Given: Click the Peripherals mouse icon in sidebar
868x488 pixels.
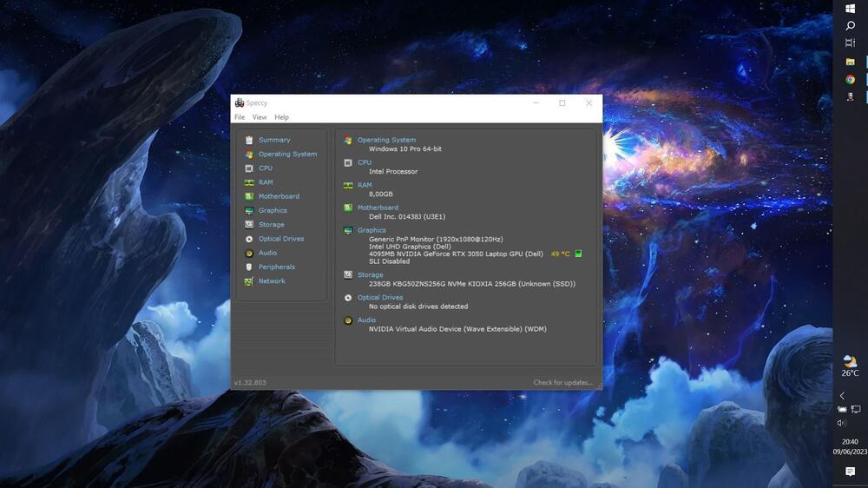Looking at the screenshot, I should pyautogui.click(x=249, y=267).
